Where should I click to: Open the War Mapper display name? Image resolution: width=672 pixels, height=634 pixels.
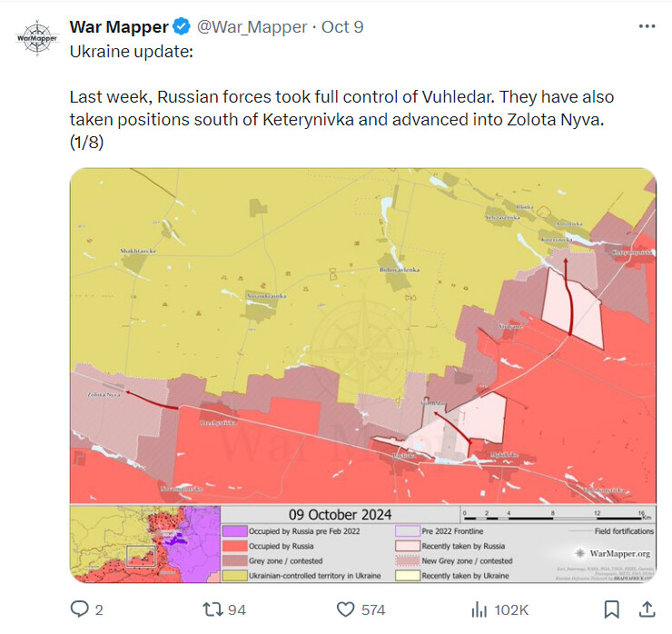[x=119, y=26]
